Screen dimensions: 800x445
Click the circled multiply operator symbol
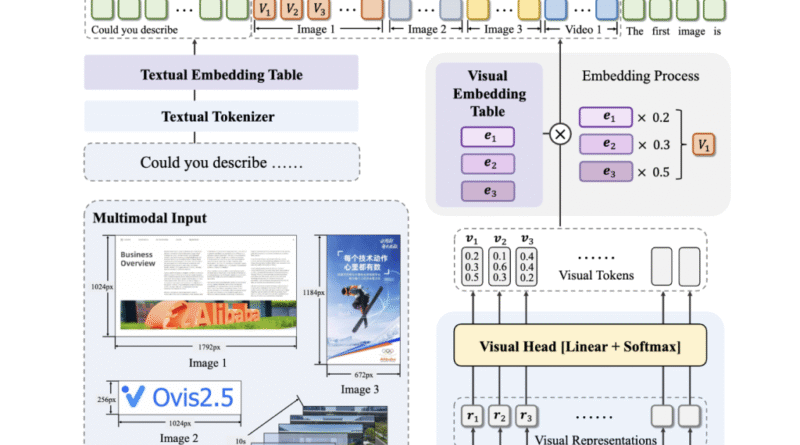[x=560, y=134]
